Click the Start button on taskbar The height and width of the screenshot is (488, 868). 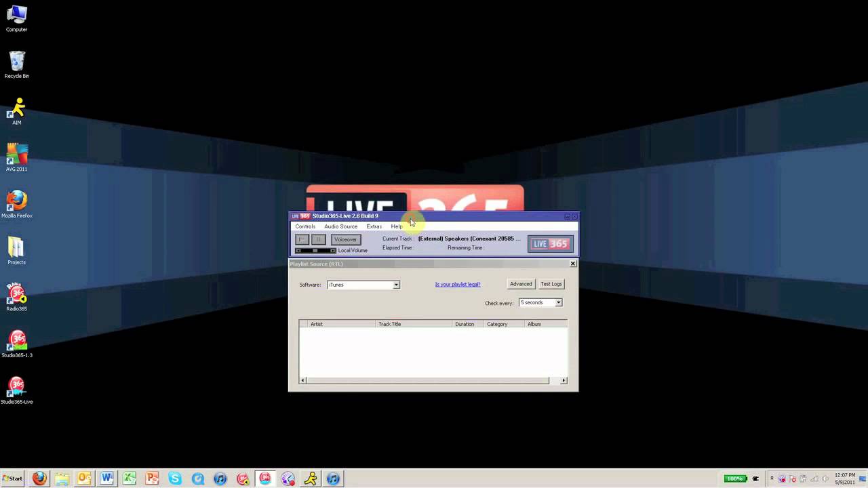[x=12, y=479]
